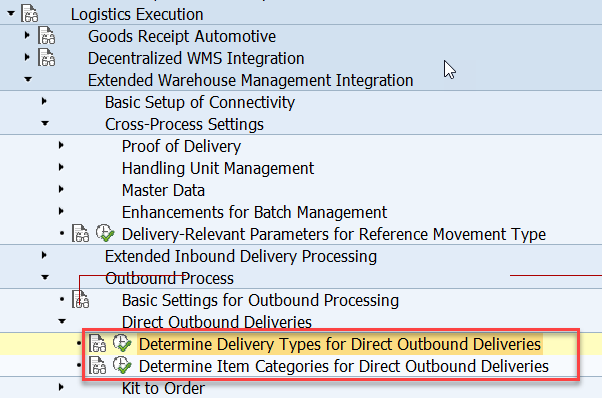The image size is (602, 398).
Task: Open documentation for Delivery-Relevant Parameters activity
Action: [80, 233]
